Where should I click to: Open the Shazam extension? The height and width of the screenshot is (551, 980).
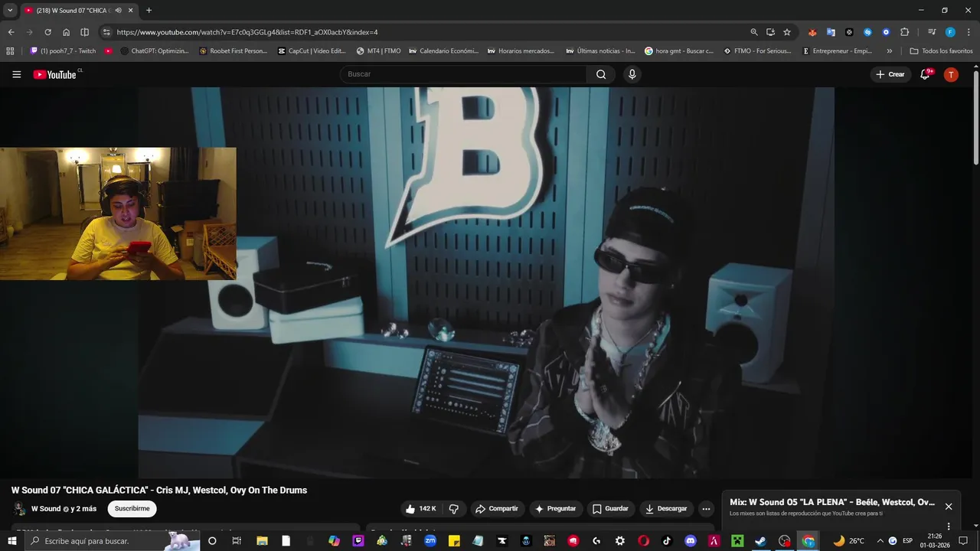point(867,32)
